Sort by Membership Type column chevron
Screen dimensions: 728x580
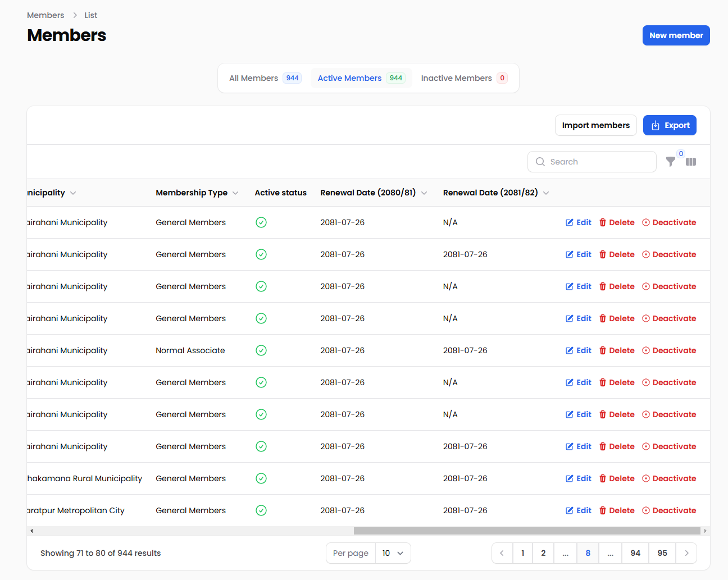tap(235, 193)
